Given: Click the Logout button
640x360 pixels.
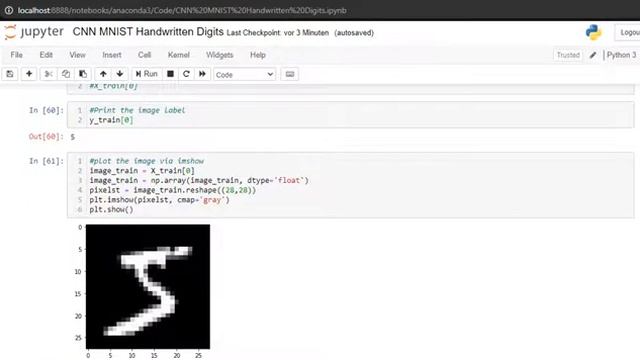Looking at the screenshot, I should [x=628, y=33].
